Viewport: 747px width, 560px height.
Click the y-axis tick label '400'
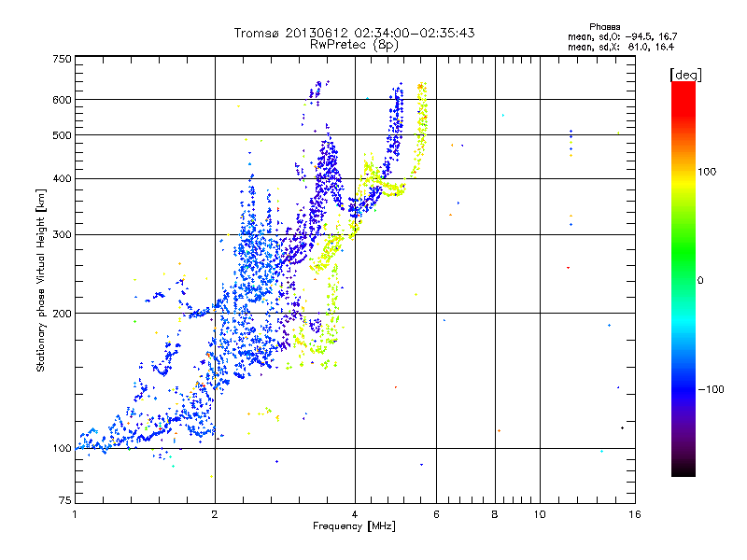click(62, 179)
